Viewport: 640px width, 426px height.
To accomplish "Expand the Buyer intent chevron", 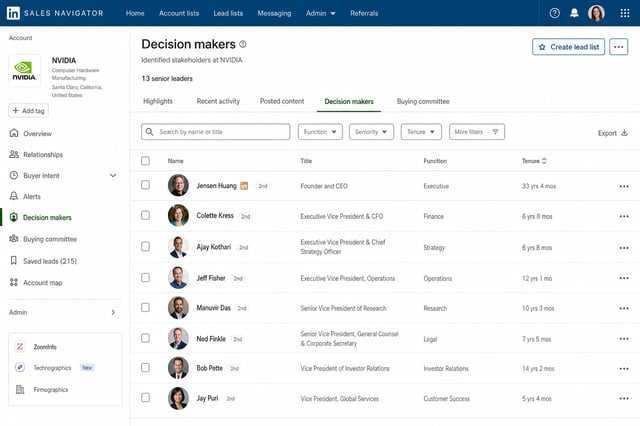I will [x=113, y=175].
